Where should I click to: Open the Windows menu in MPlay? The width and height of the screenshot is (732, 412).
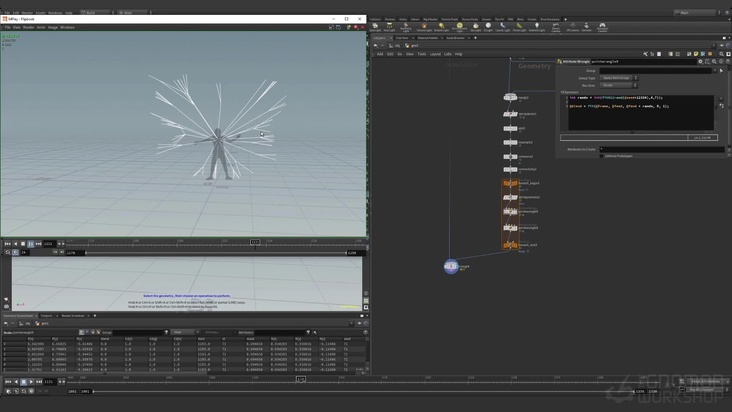(x=67, y=28)
